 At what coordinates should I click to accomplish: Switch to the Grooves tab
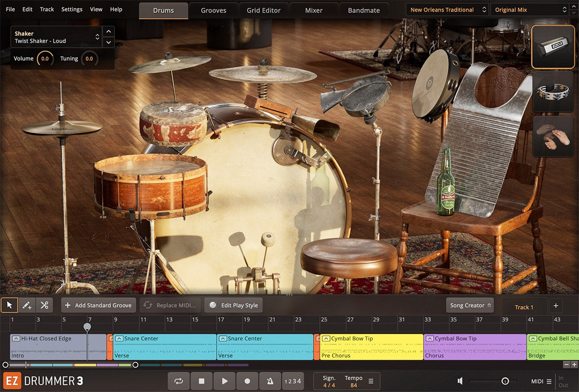pos(213,10)
